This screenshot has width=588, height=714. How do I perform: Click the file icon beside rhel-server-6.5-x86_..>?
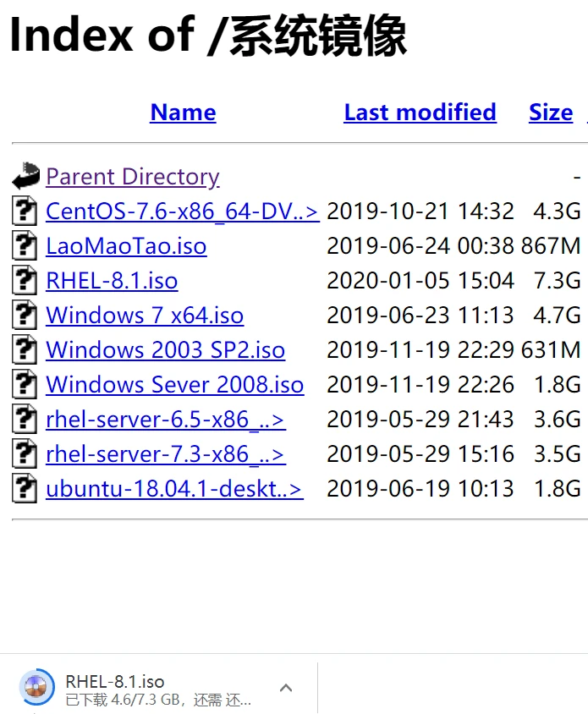[25, 420]
